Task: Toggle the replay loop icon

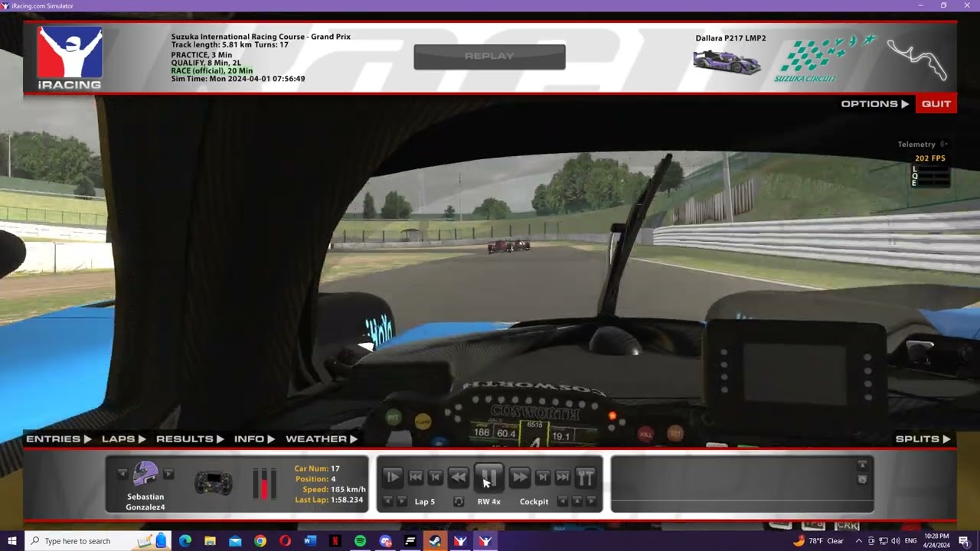Action: [459, 501]
